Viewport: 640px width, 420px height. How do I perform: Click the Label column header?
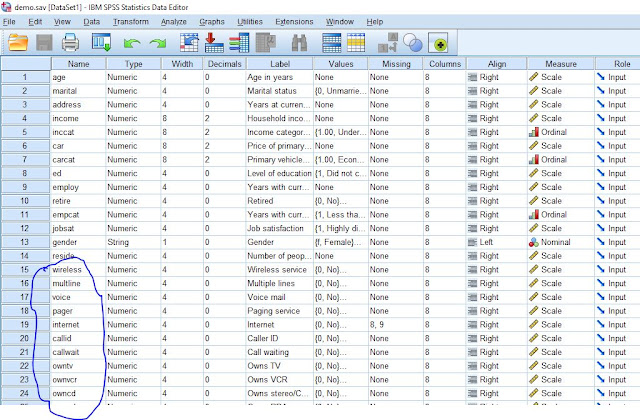point(280,64)
